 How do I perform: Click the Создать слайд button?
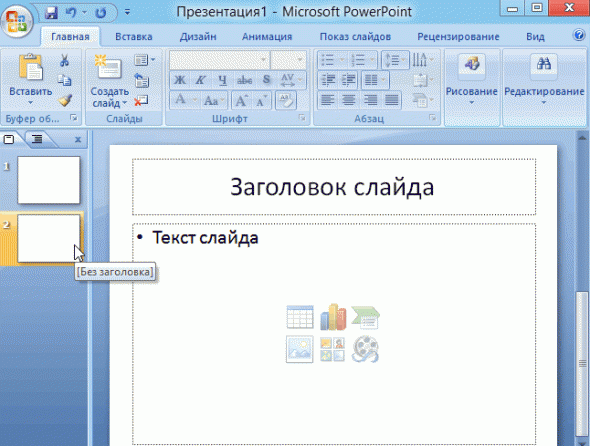109,81
